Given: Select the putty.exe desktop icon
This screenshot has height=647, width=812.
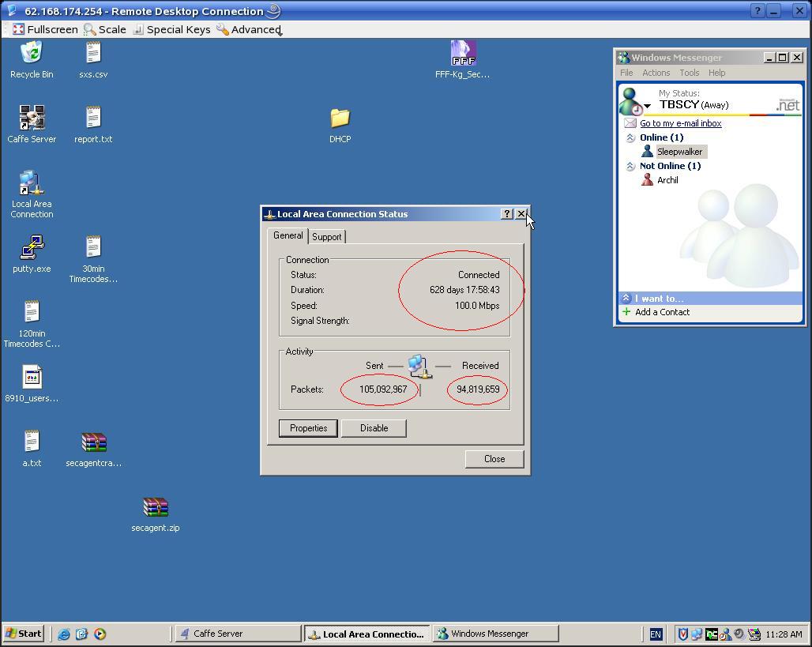Looking at the screenshot, I should coord(32,249).
